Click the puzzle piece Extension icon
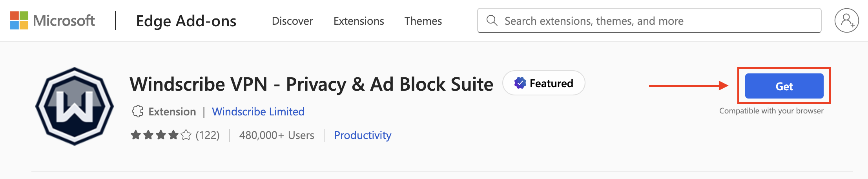Screen dimensions: 868x179 (137, 111)
